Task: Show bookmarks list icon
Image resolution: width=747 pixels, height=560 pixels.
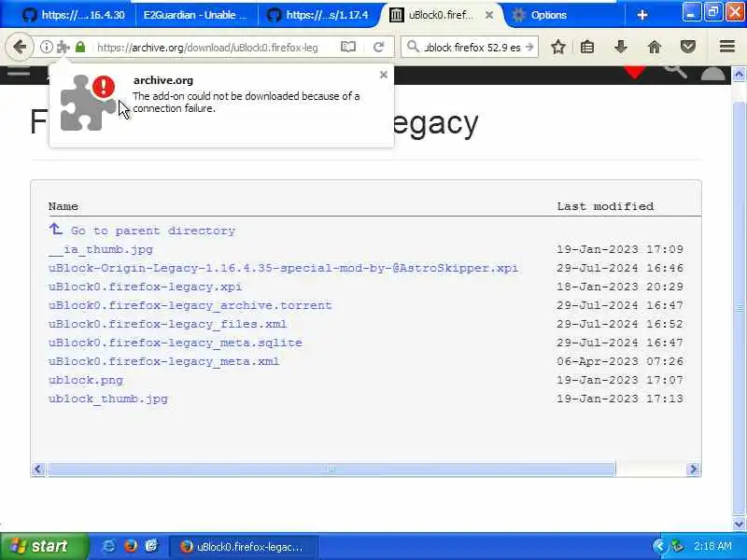Action: pos(587,47)
